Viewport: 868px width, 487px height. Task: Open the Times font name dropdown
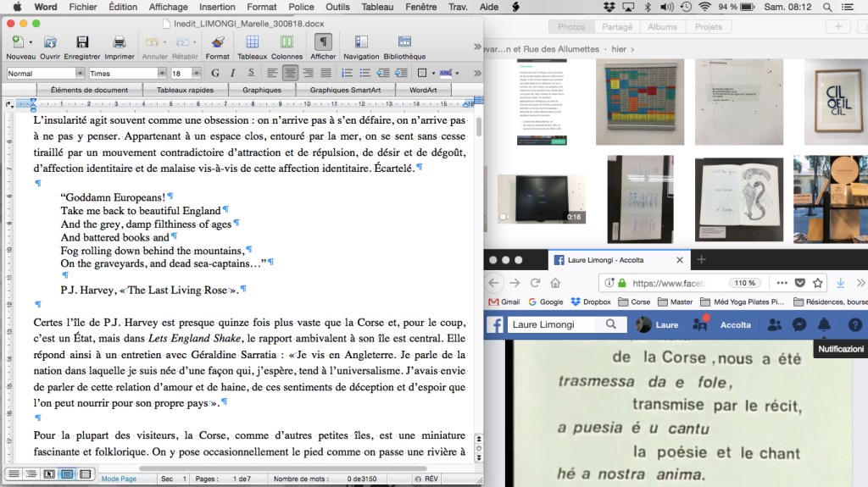[x=164, y=73]
